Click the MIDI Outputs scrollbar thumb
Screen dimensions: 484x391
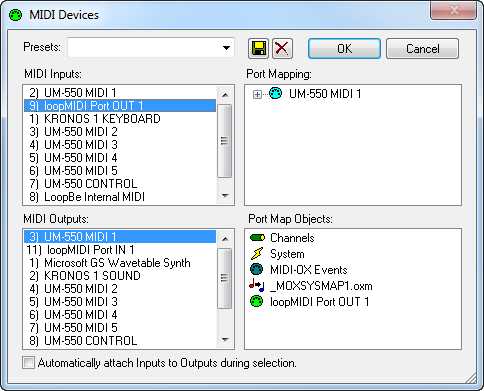[x=225, y=278]
